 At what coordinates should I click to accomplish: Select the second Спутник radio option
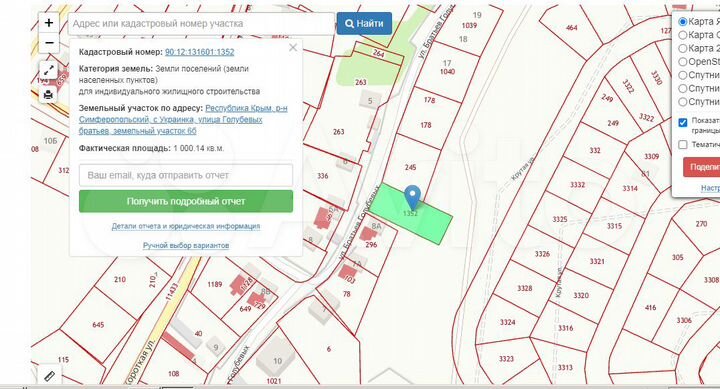pyautogui.click(x=683, y=88)
